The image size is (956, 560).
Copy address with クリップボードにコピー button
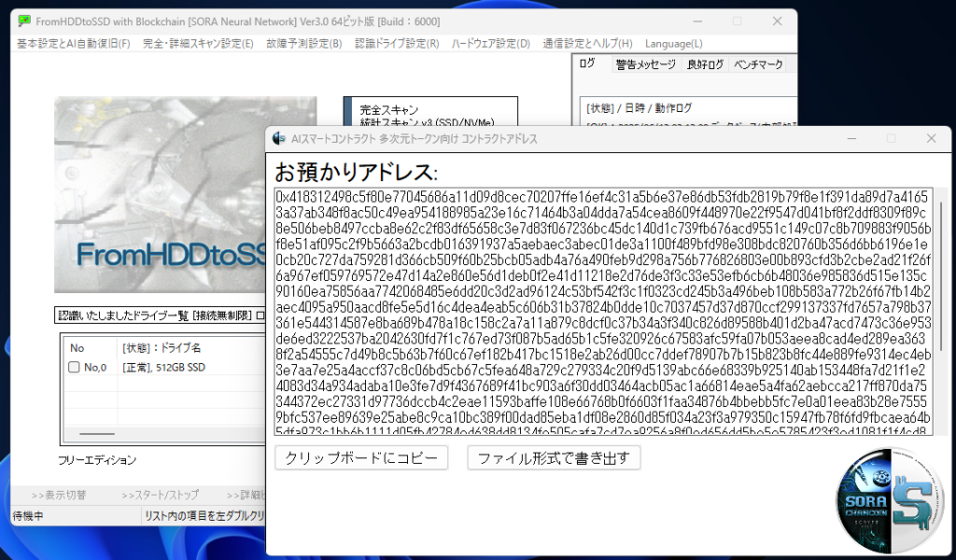click(x=361, y=458)
